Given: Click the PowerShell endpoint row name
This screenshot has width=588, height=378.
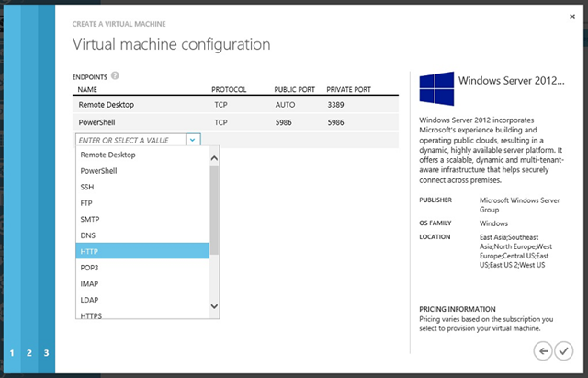Looking at the screenshot, I should coord(96,122).
